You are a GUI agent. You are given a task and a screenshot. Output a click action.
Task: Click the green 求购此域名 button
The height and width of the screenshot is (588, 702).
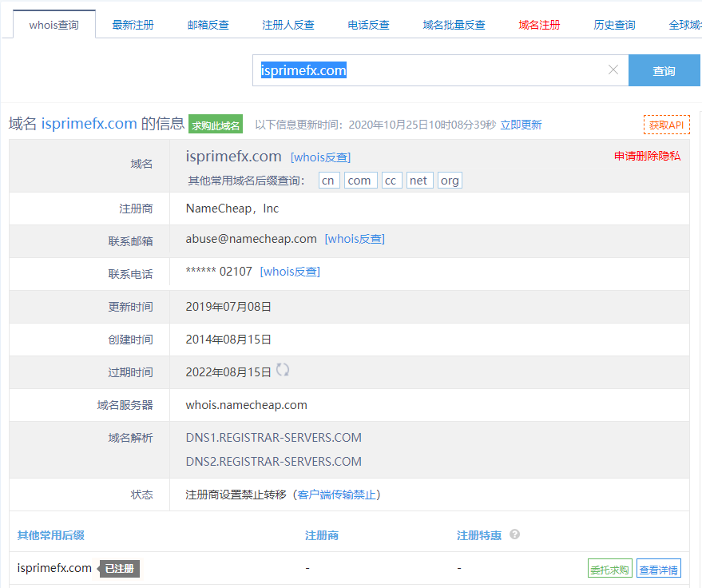(x=216, y=125)
